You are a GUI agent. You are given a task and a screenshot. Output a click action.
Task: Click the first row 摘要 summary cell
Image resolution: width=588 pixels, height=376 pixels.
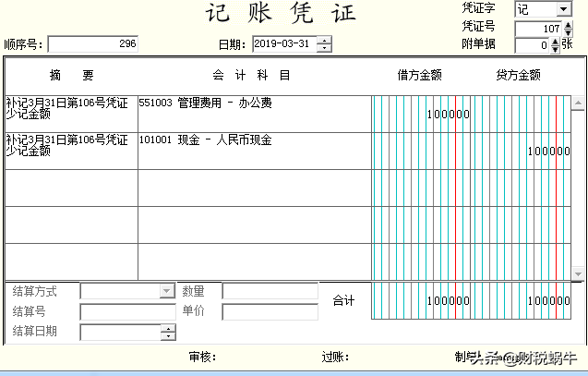[71, 113]
